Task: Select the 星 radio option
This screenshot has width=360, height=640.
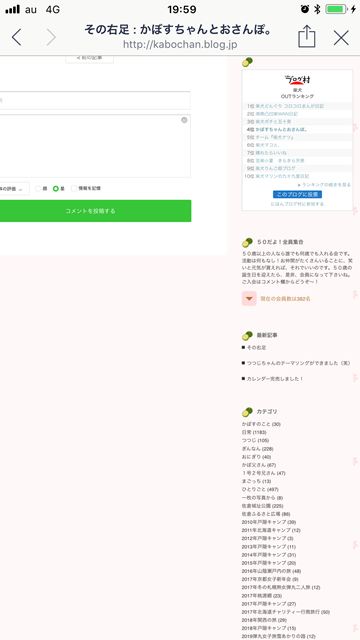Action: click(x=56, y=189)
